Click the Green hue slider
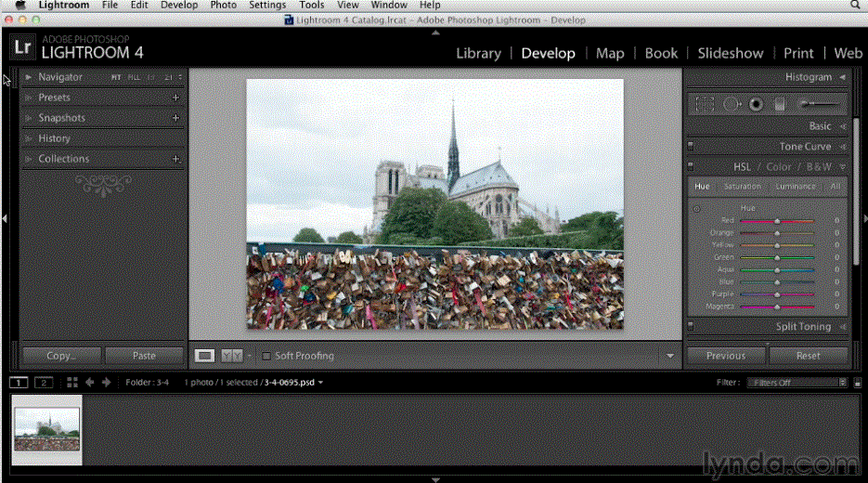The image size is (868, 483). 777,257
